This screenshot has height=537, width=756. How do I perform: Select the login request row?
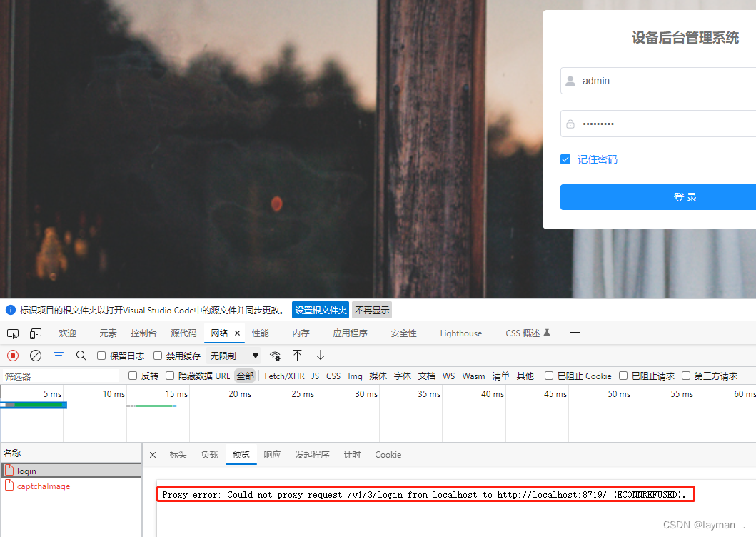point(71,471)
